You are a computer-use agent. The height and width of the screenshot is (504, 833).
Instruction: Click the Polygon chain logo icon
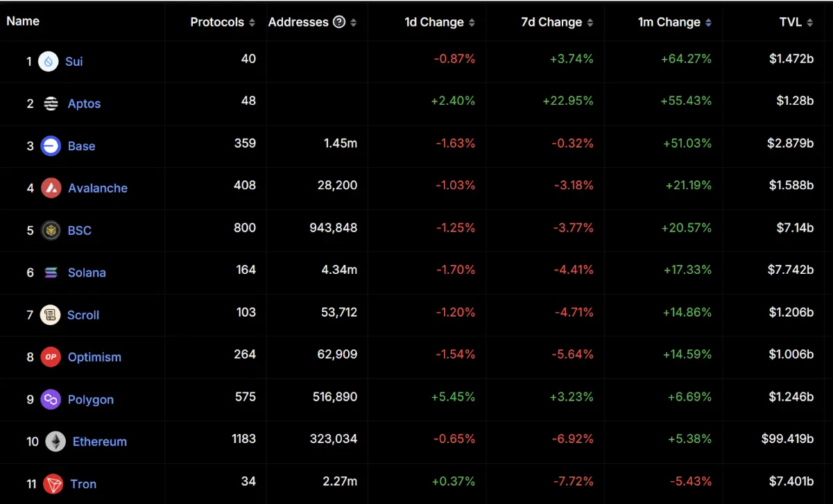[x=51, y=399]
